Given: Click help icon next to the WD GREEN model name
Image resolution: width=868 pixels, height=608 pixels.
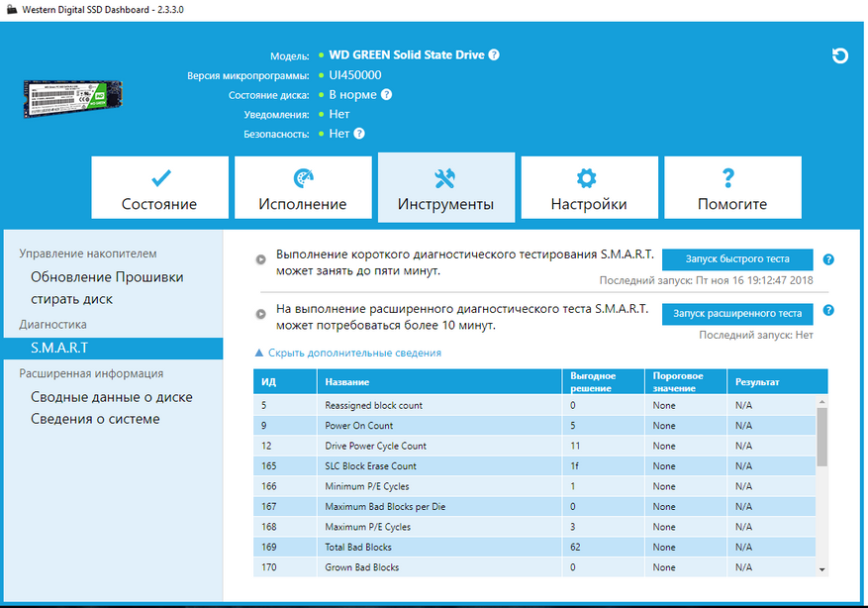Looking at the screenshot, I should pyautogui.click(x=494, y=55).
